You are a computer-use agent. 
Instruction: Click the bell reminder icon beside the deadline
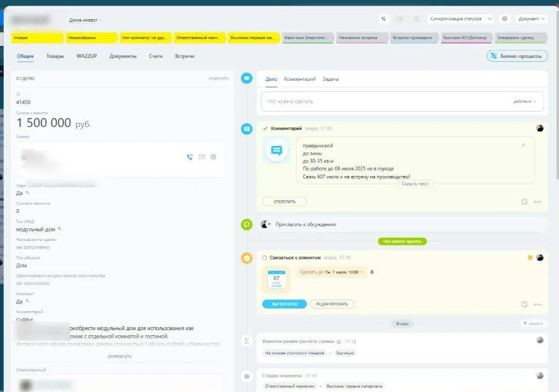pos(372,272)
